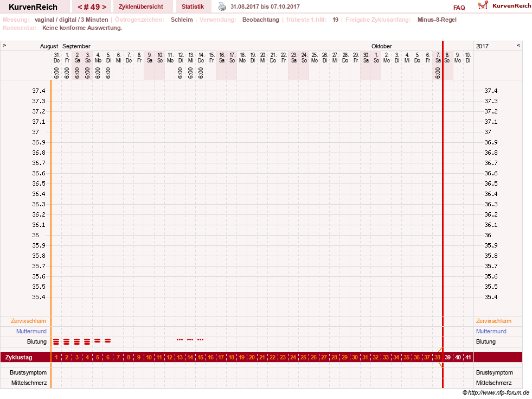532x399 pixels.
Task: Click the red cycle end line marker
Action: pos(443,214)
